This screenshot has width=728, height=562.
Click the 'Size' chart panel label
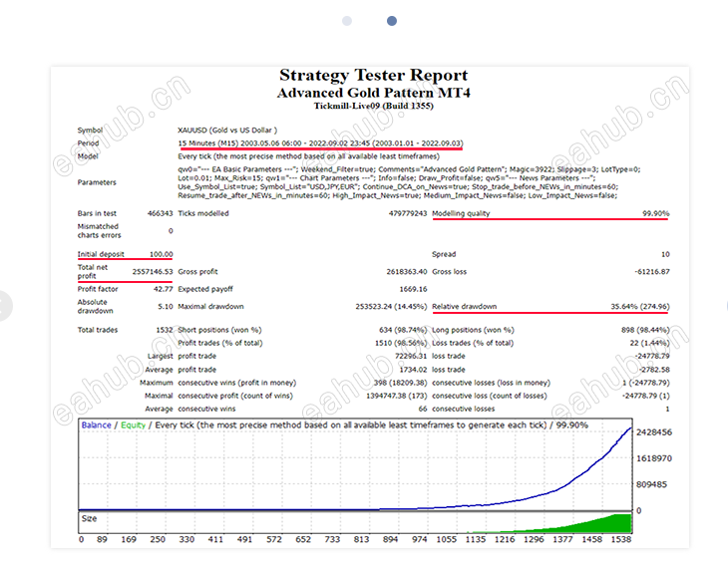(89, 519)
